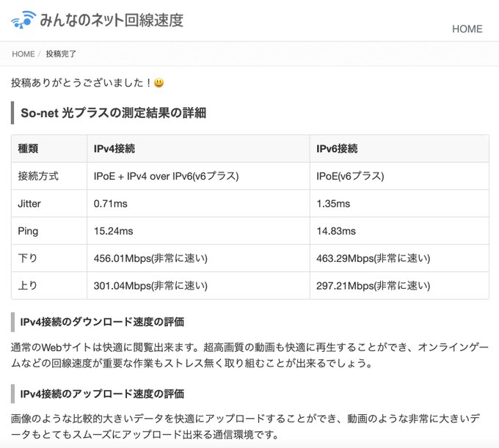
Task: Select the IPoE + IPv4 over IPv6(v6プラス) cell
Action: tap(166, 176)
